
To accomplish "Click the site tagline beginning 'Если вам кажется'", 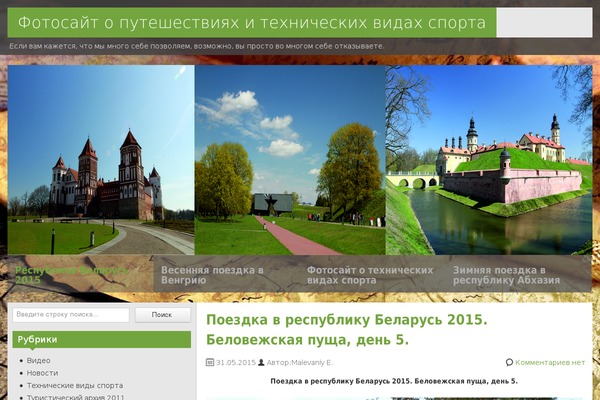I will 196,46.
